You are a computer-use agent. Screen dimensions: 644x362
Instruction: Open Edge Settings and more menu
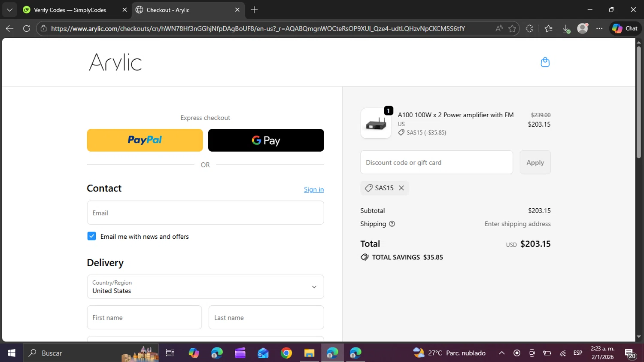[599, 28]
